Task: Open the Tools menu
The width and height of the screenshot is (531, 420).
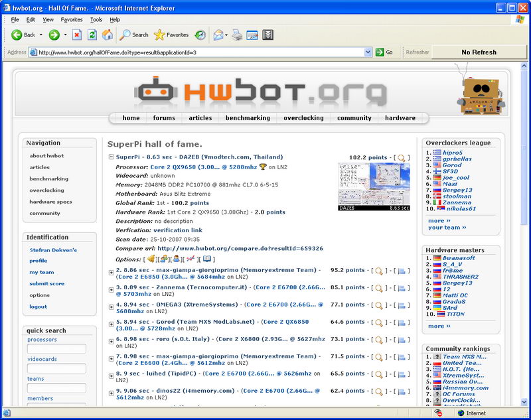Action: 96,20
